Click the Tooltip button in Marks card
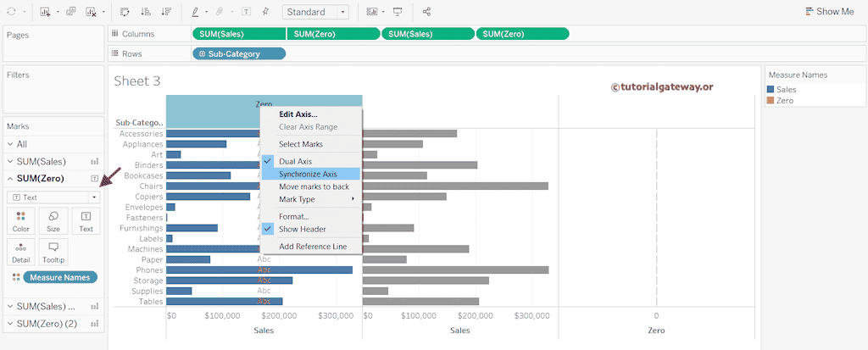The width and height of the screenshot is (868, 350). [x=53, y=252]
